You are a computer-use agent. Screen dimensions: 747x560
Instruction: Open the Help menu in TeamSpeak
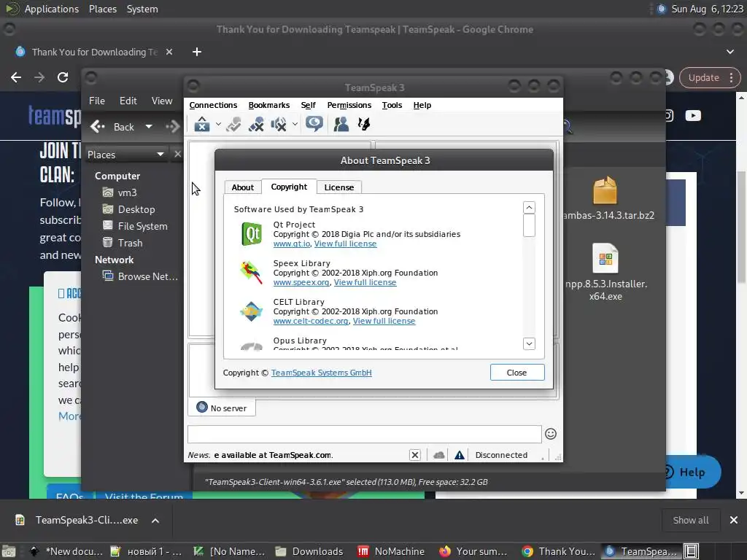pyautogui.click(x=422, y=105)
